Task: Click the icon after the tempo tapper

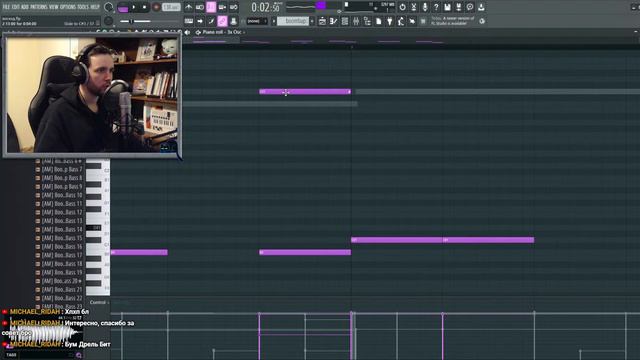Action: [412, 21]
